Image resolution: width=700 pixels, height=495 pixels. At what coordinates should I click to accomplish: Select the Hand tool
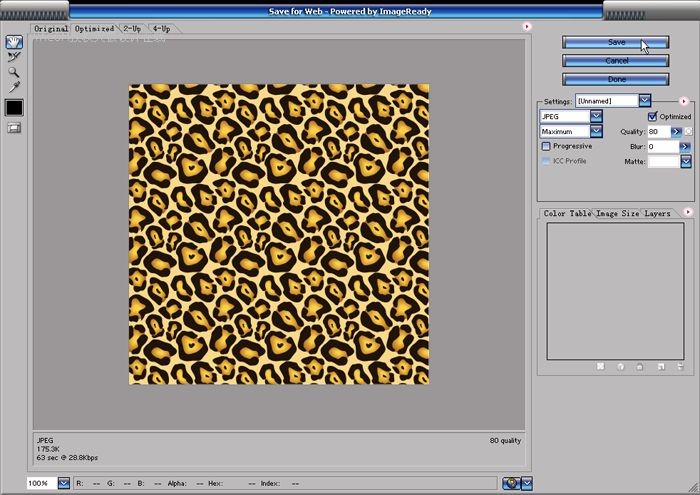pos(14,42)
